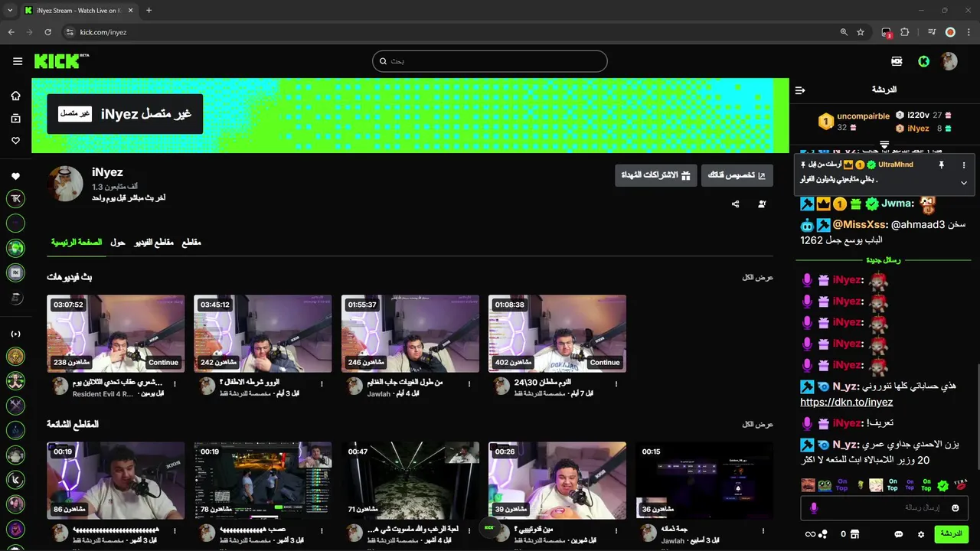Open the 01:08:38 video thumbnail

tap(557, 334)
